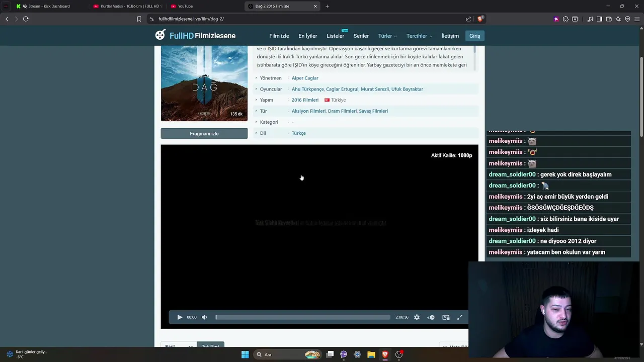Click chat message 'izleyek hadi'

(558, 230)
